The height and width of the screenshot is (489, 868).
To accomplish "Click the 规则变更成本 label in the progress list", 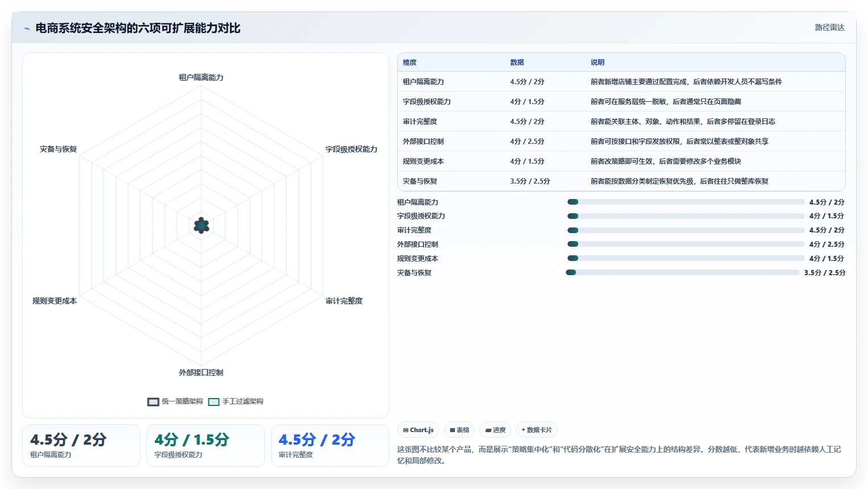I will [x=418, y=259].
